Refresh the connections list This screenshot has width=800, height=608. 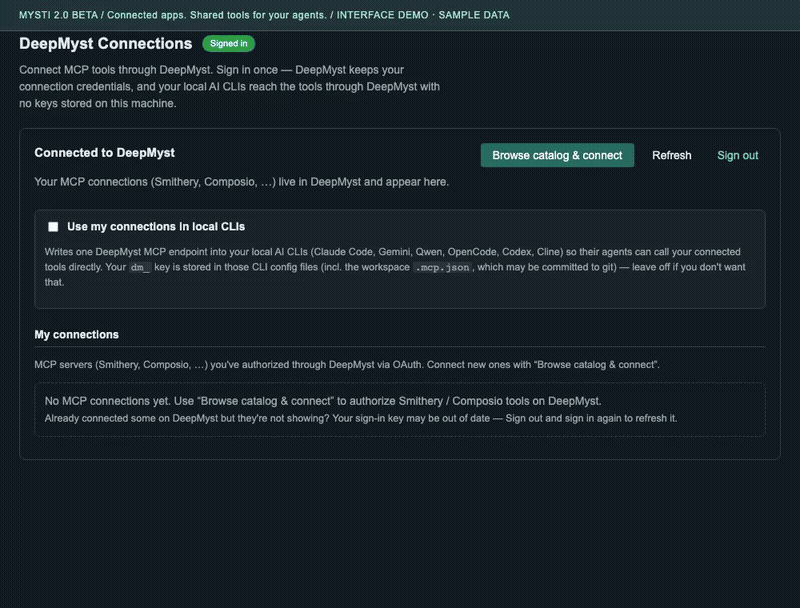point(671,155)
